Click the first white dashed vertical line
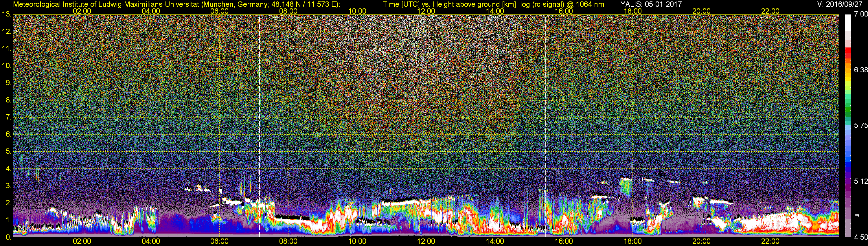The width and height of the screenshot is (868, 246). [259, 126]
